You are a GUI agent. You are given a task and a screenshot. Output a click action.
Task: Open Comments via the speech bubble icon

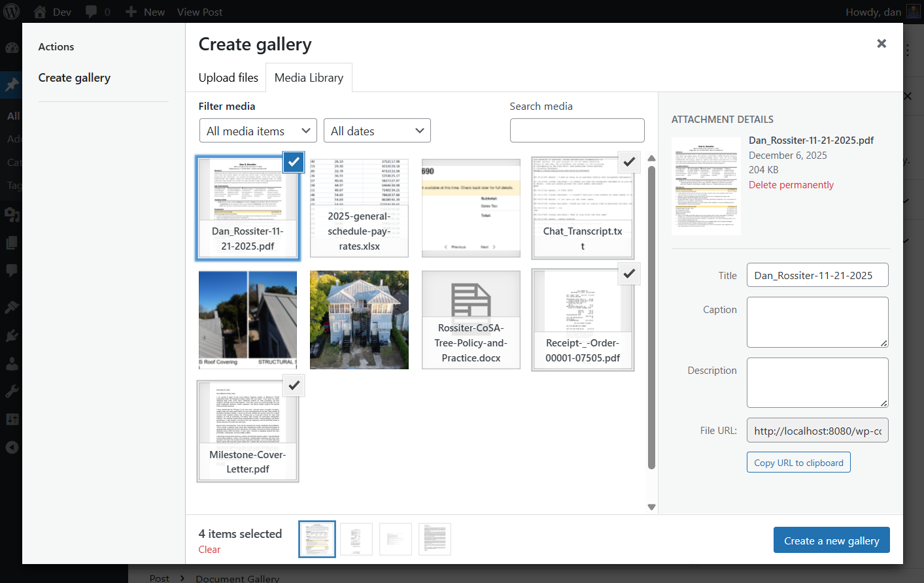(x=10, y=271)
